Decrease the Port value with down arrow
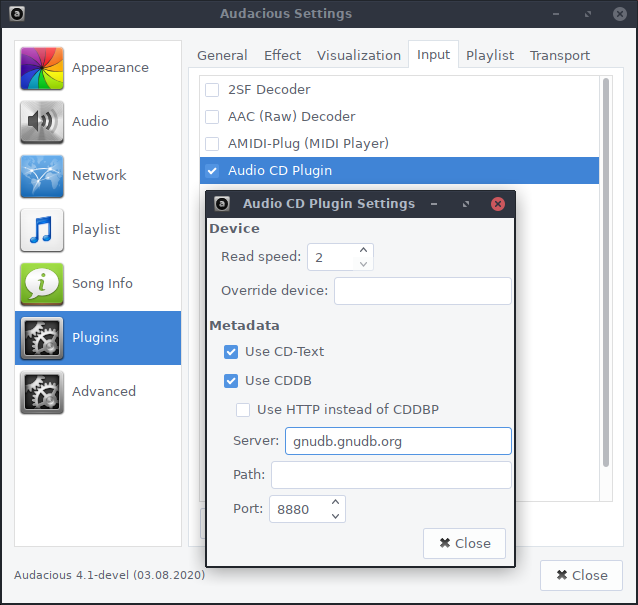The height and width of the screenshot is (605, 638). [335, 516]
